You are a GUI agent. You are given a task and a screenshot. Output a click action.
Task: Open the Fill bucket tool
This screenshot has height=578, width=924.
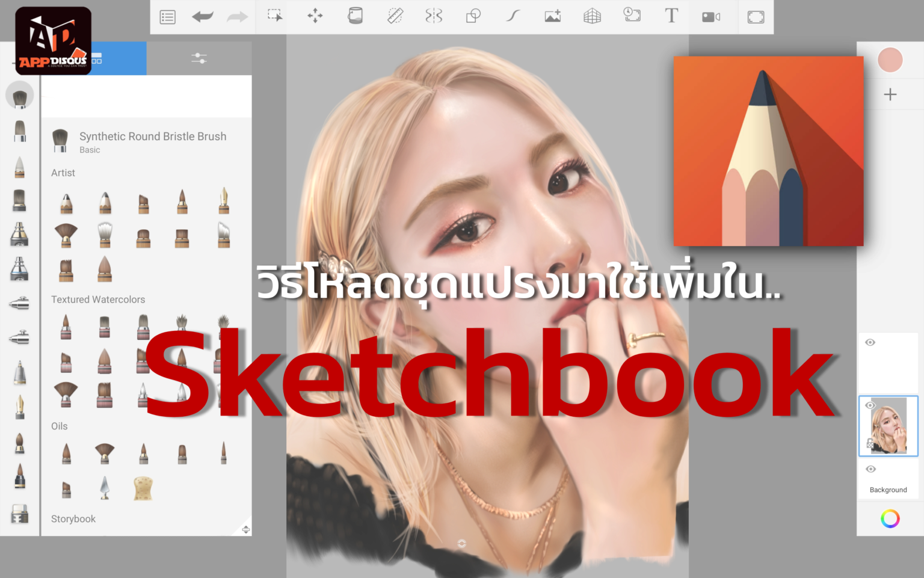(355, 16)
